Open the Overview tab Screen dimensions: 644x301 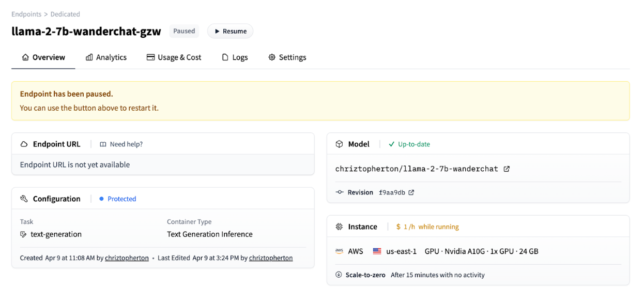coord(43,57)
